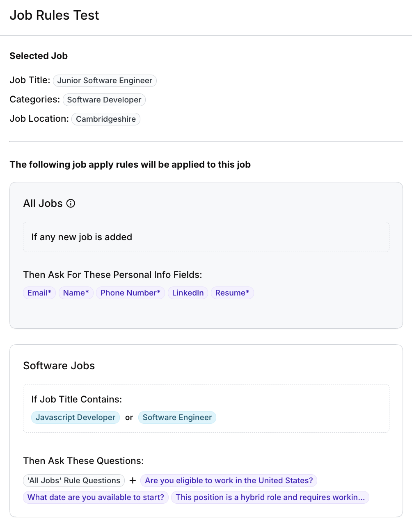The width and height of the screenshot is (412, 532).
Task: Select the Software Developer category tag
Action: coord(104,100)
